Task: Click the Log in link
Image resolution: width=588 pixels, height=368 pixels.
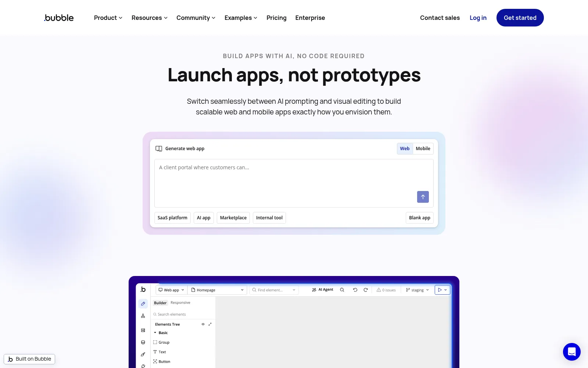Action: coord(478,18)
